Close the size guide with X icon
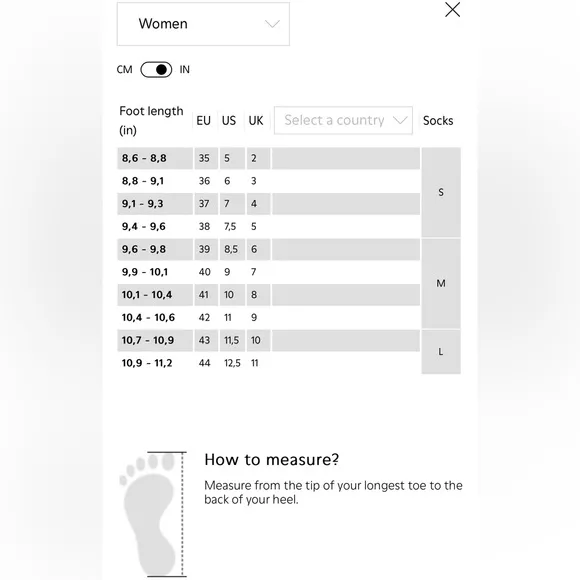 (x=452, y=10)
